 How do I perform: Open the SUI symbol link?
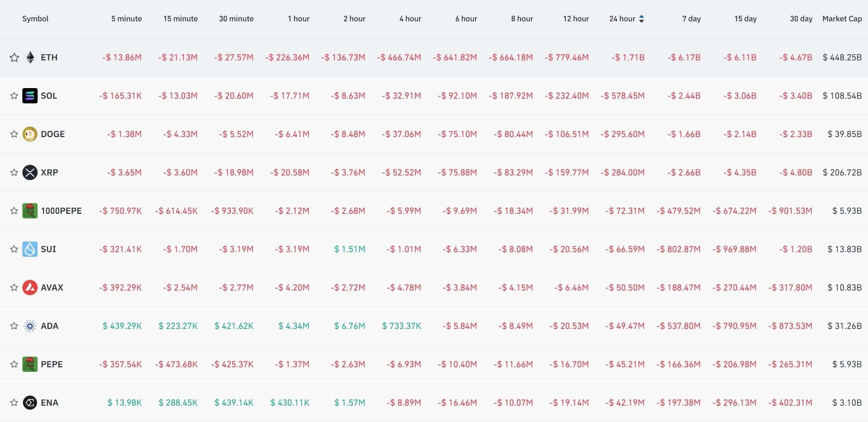click(x=49, y=249)
